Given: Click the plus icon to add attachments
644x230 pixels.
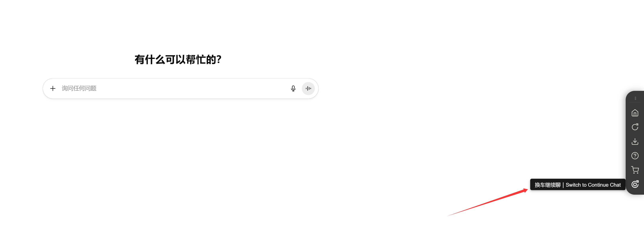Looking at the screenshot, I should [53, 88].
